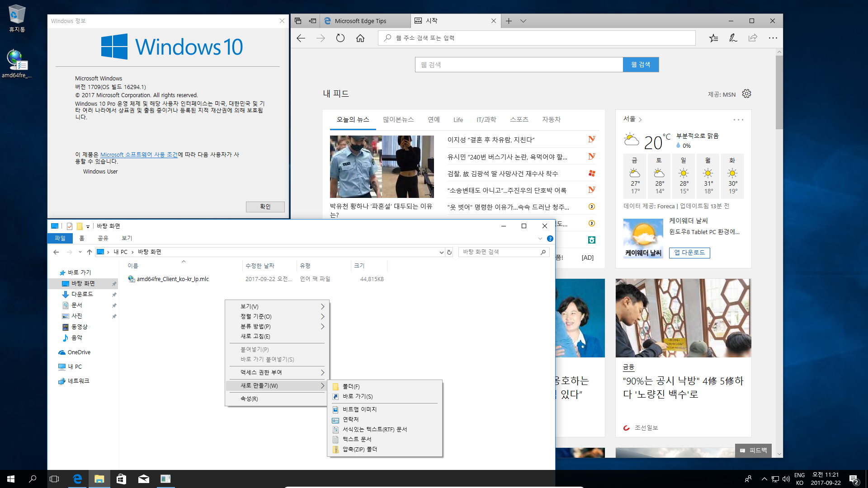Show tabs you've set aside icon

point(298,21)
